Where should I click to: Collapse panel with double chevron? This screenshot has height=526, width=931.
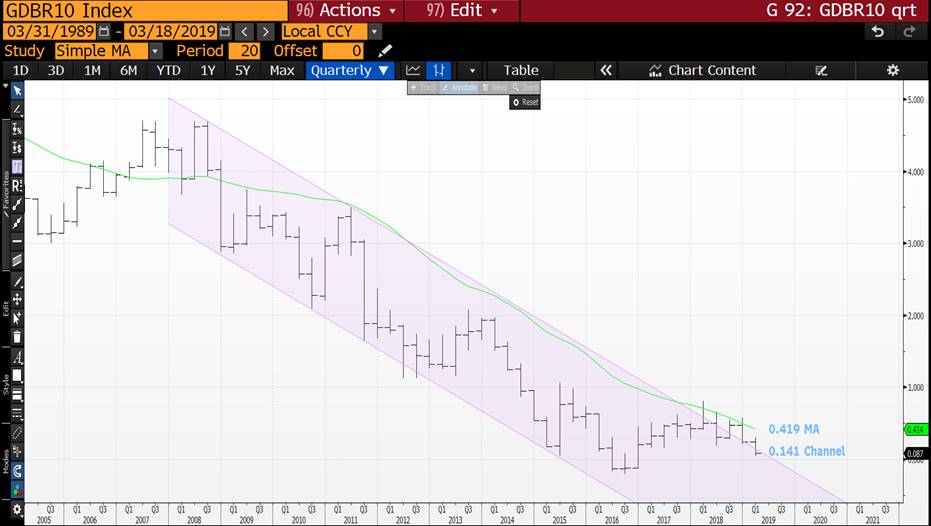606,71
